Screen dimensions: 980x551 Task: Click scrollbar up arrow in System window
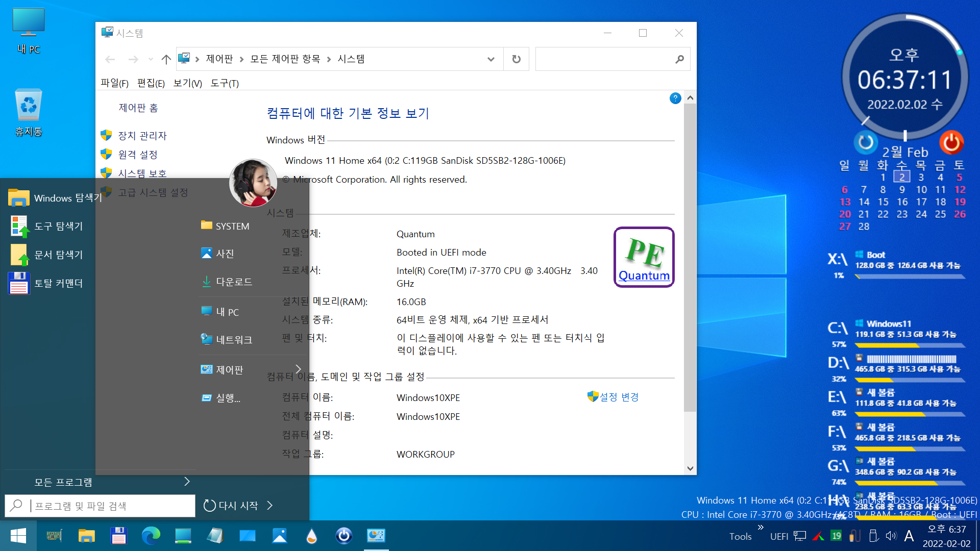click(690, 98)
